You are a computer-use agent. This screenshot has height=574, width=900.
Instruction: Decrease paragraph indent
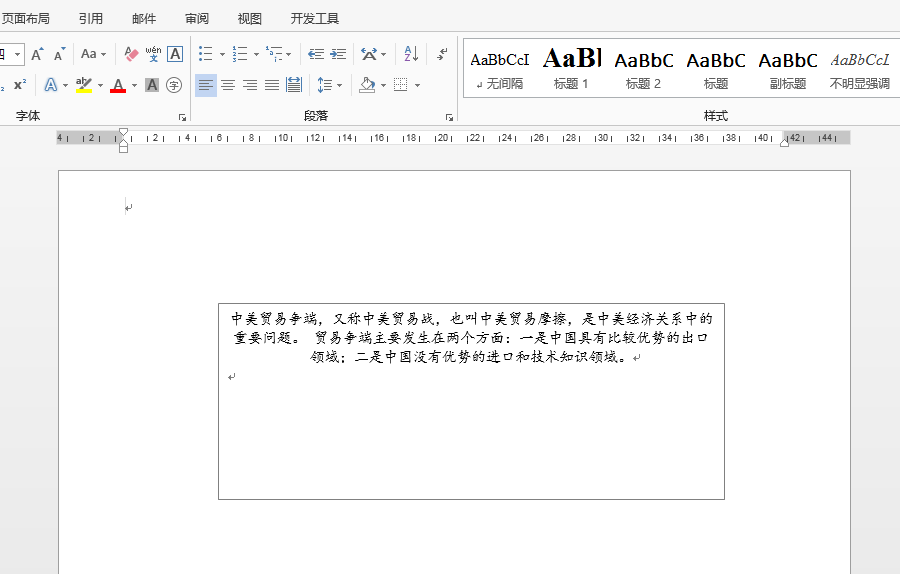(x=316, y=54)
